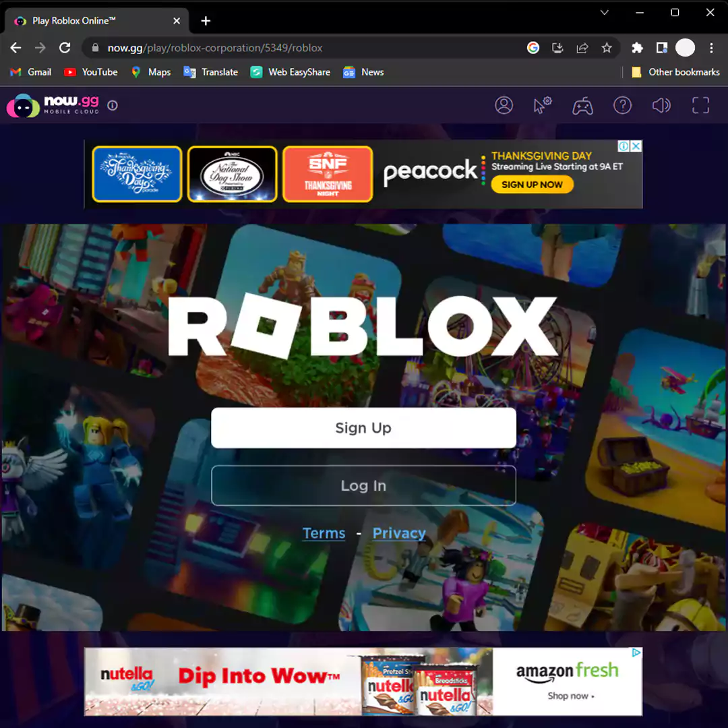
Task: Select the Play Roblox Online tab
Action: pyautogui.click(x=96, y=21)
